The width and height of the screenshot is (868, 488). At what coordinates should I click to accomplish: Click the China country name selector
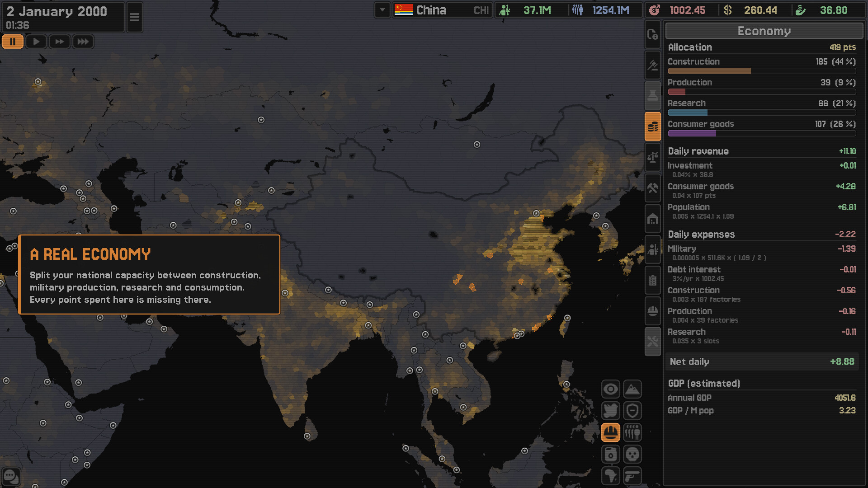[x=442, y=10]
